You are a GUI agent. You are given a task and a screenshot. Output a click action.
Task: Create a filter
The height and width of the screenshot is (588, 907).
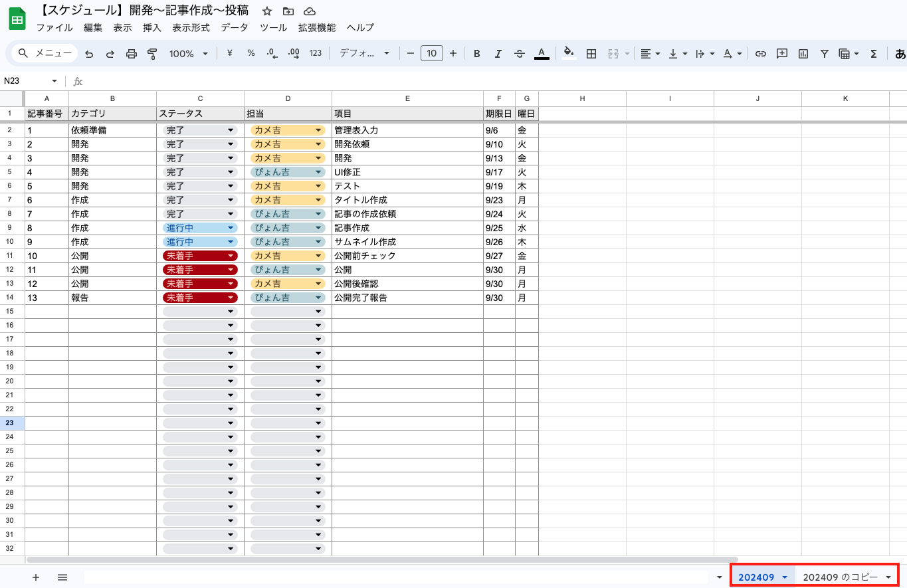tap(824, 54)
